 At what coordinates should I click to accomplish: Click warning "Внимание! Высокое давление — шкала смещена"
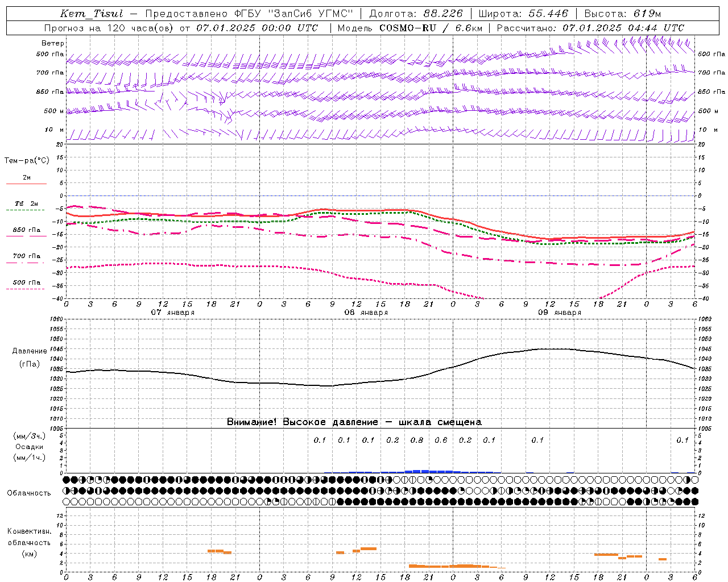tap(354, 422)
